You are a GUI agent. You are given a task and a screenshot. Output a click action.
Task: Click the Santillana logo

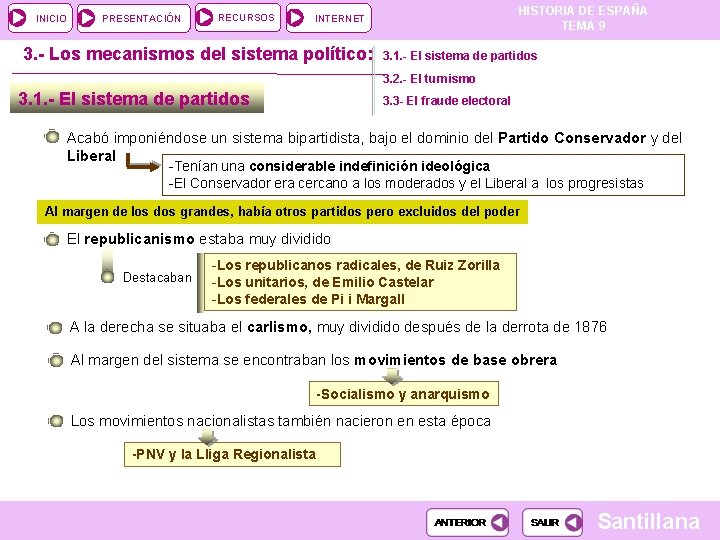648,522
